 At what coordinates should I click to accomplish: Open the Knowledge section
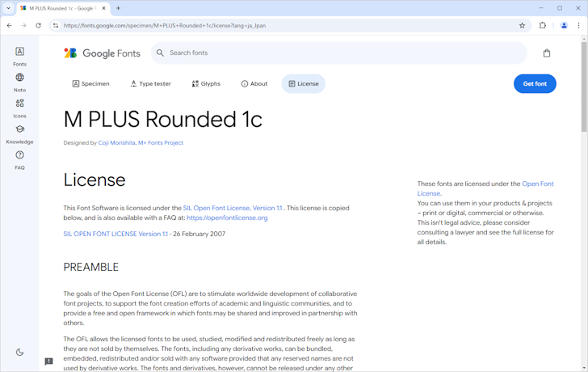(19, 133)
